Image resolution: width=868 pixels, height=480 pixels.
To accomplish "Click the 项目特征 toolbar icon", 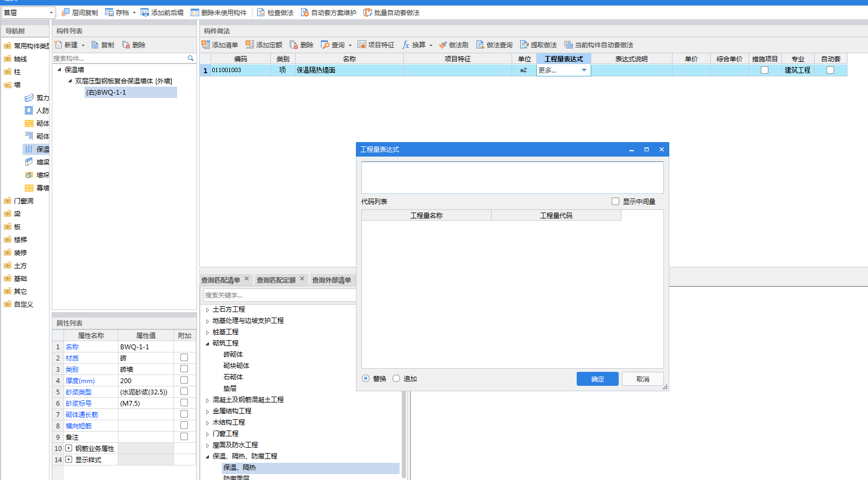I will pyautogui.click(x=362, y=45).
